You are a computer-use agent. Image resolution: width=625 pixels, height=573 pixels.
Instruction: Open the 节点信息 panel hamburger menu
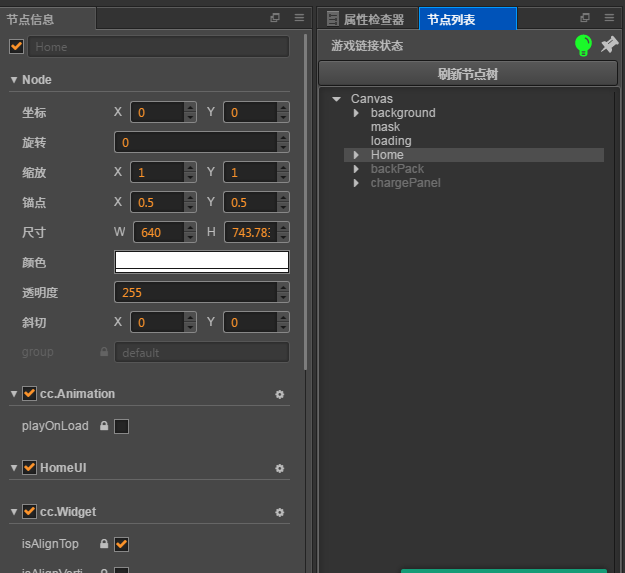(x=299, y=18)
